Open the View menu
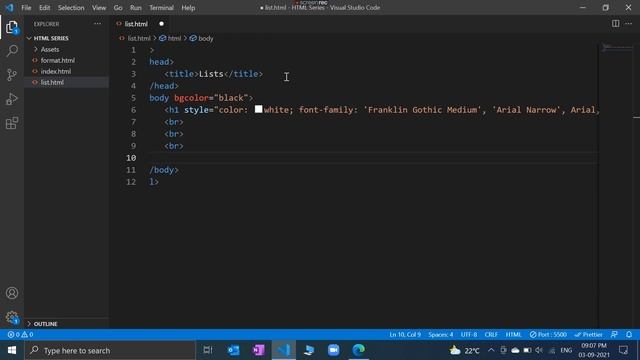Image resolution: width=640 pixels, height=360 pixels. click(99, 8)
